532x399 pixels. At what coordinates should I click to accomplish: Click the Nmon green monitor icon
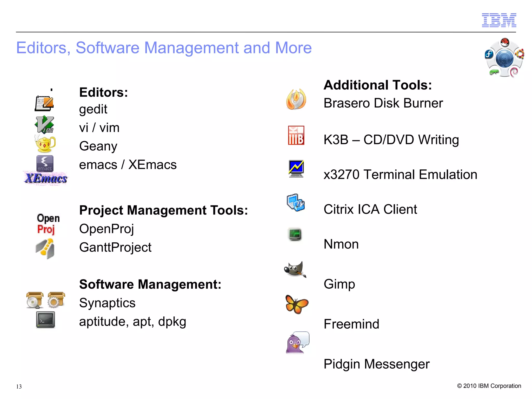pyautogui.click(x=295, y=234)
